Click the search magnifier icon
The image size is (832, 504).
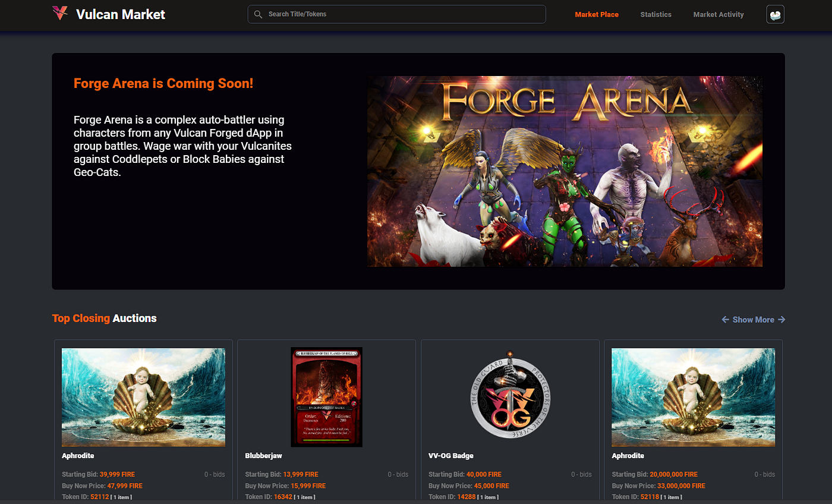(258, 14)
